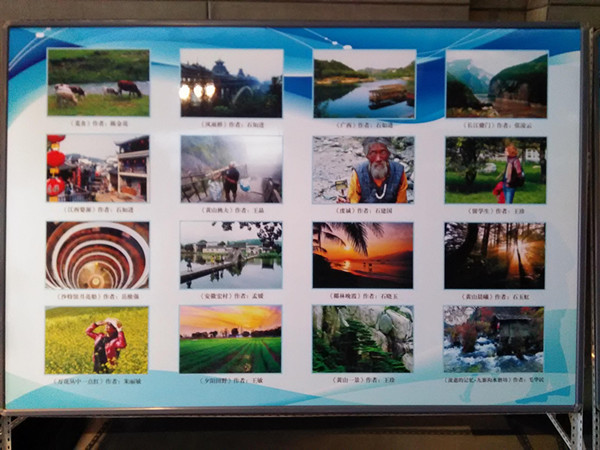Select the village reflected in water photo

231,255
